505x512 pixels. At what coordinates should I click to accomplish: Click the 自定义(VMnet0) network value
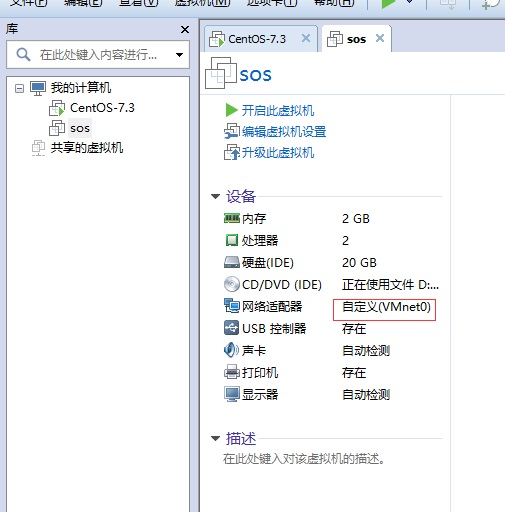coord(386,307)
